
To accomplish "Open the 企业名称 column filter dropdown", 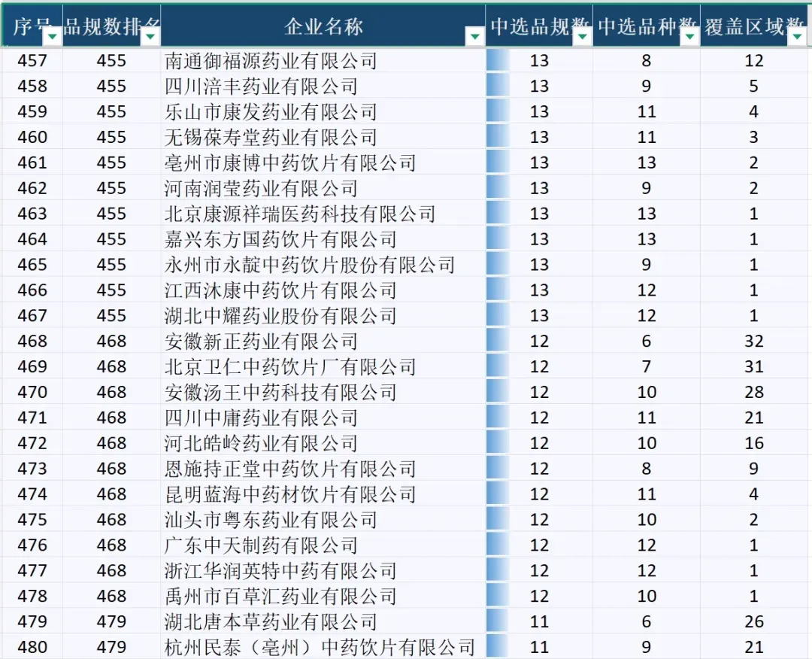I will 475,36.
